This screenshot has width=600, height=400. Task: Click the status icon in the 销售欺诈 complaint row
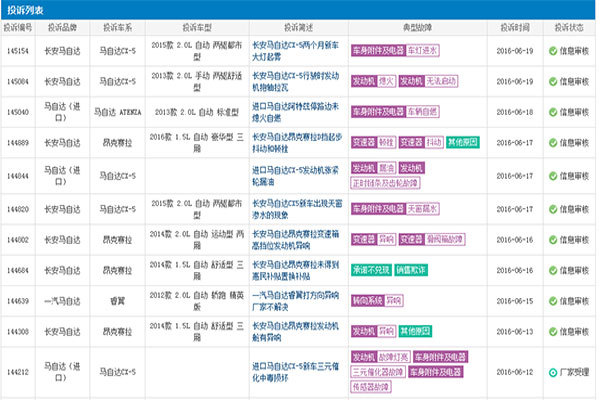(x=553, y=271)
